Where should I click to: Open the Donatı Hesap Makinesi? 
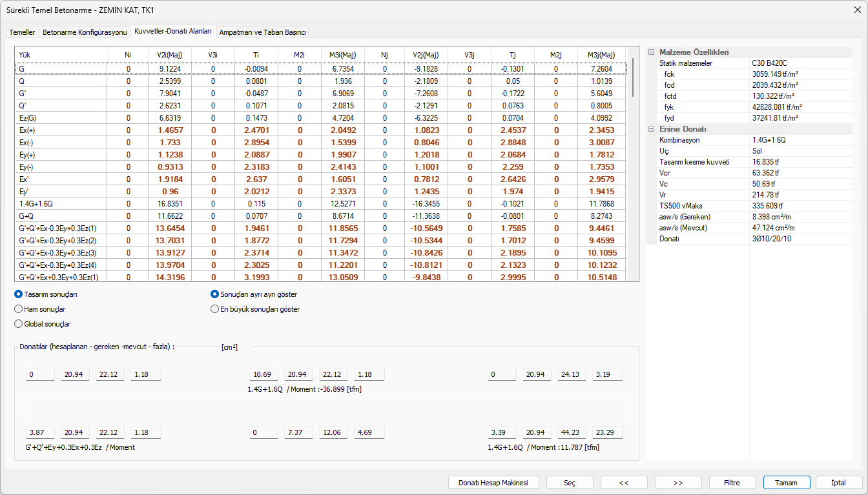coord(493,483)
